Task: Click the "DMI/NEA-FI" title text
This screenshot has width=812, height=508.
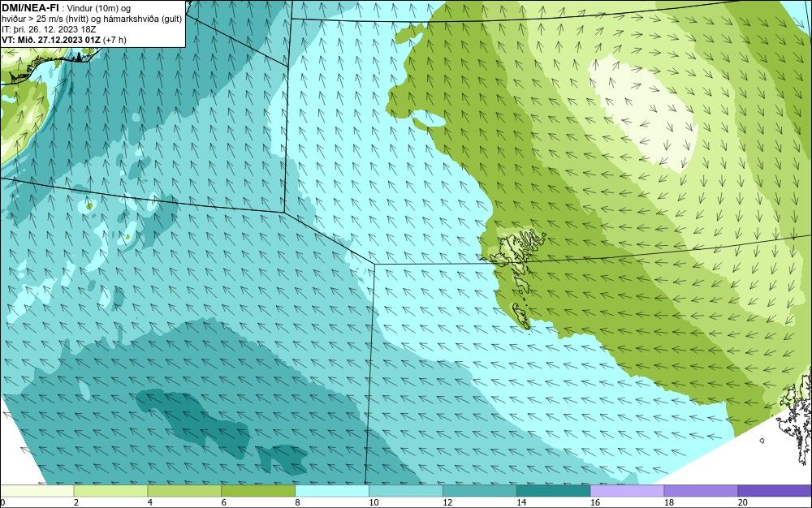Action: [x=31, y=8]
